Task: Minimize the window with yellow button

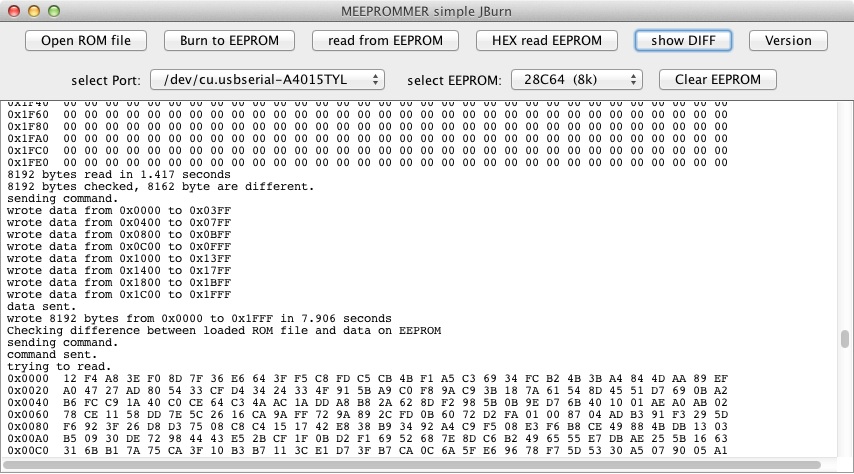Action: (x=32, y=10)
